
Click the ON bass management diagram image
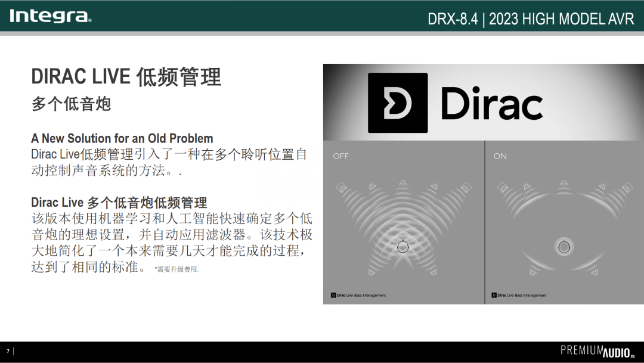point(564,222)
